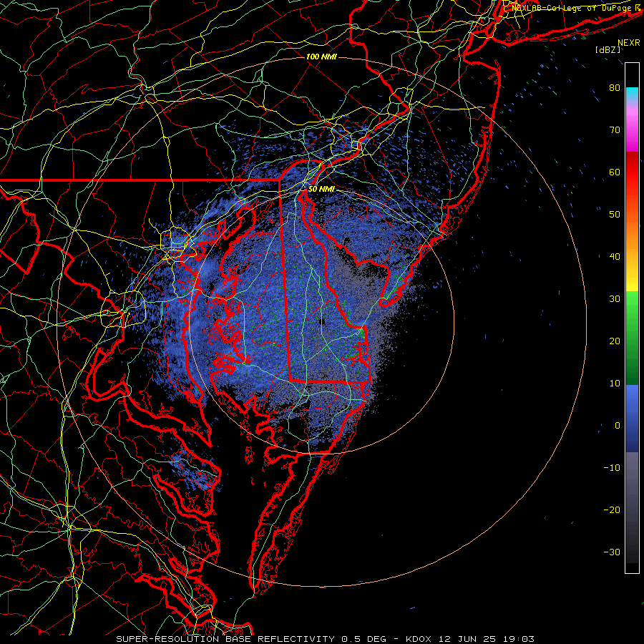
Task: Click the 50 value on the dBZ scale
Action: coord(615,215)
